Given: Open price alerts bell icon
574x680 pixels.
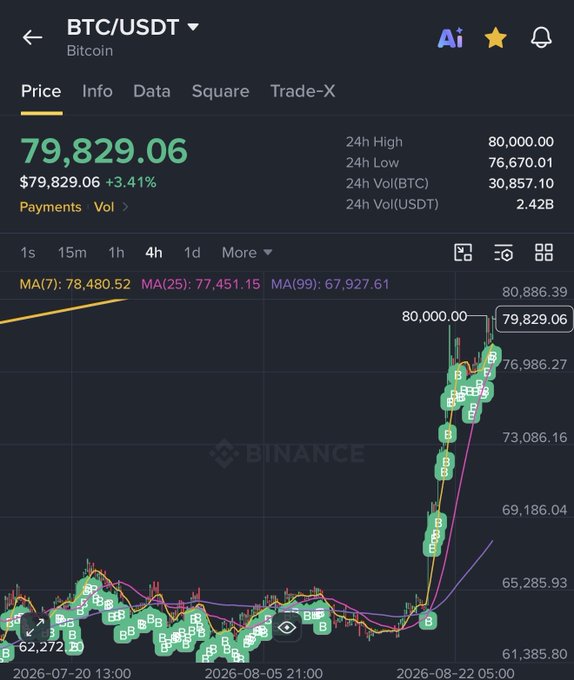Looking at the screenshot, I should click(541, 37).
